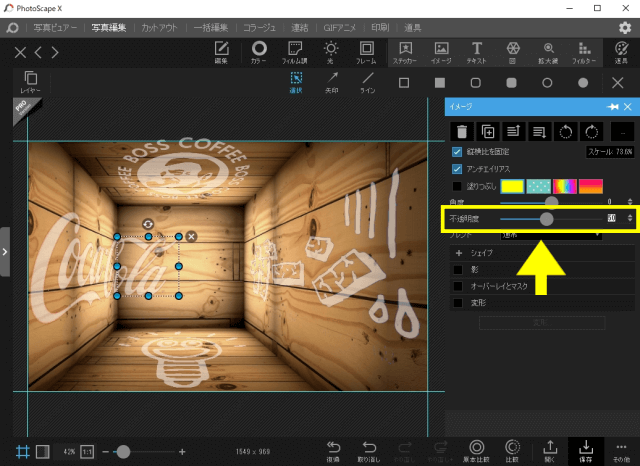Viewport: 640px width, 466px height.
Task: Open the ブレンド blend mode dropdown
Action: [551, 235]
